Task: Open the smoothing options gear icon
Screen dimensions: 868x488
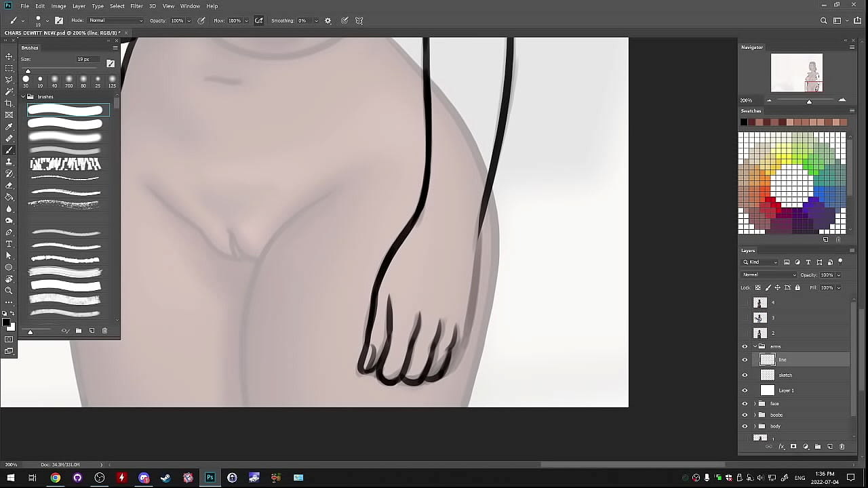Action: pos(328,21)
